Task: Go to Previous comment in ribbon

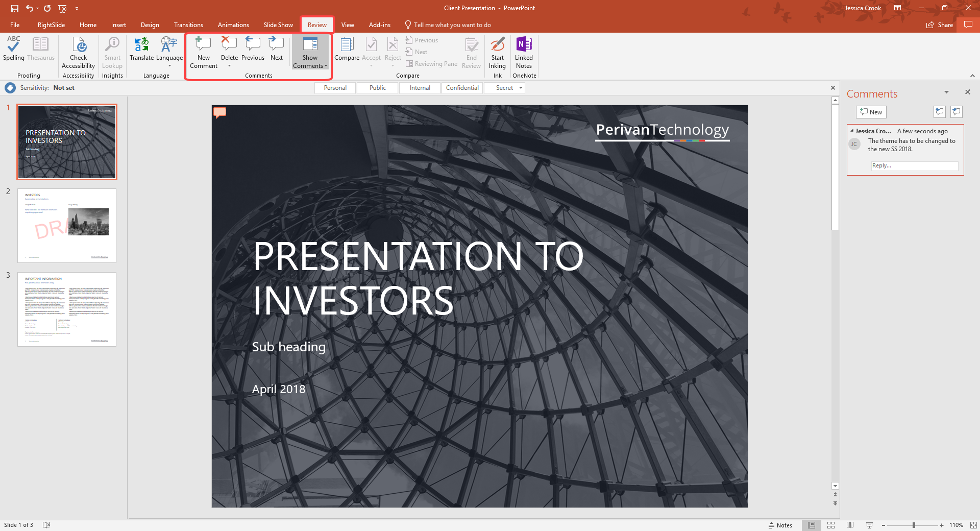Action: (253, 49)
